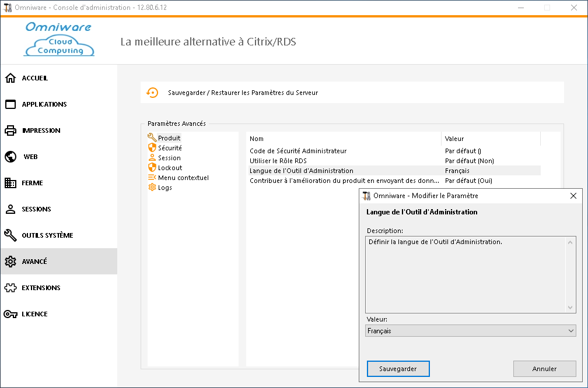Screen dimensions: 588x388
Task: Click the Annuler button
Action: (544, 369)
